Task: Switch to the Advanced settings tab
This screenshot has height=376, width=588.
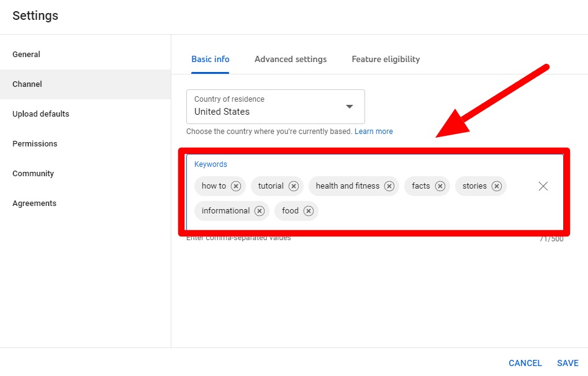Action: tap(291, 60)
